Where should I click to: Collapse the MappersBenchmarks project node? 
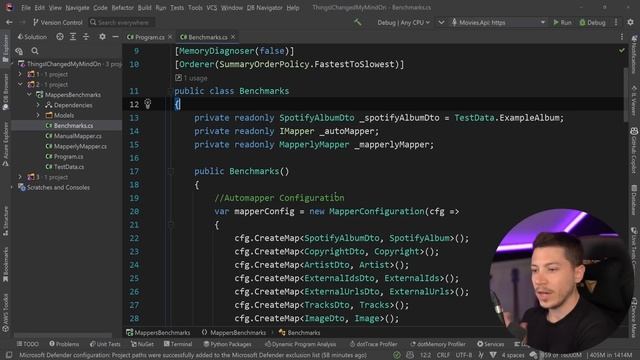tap(29, 95)
